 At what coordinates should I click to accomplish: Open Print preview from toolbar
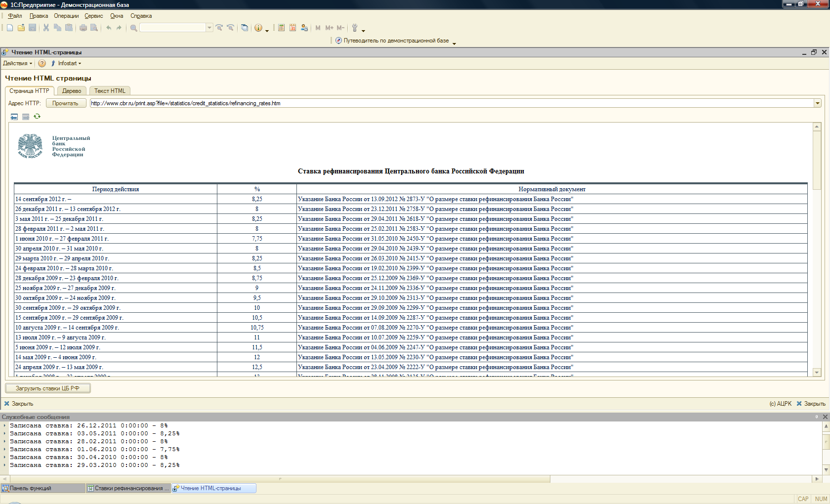point(94,28)
